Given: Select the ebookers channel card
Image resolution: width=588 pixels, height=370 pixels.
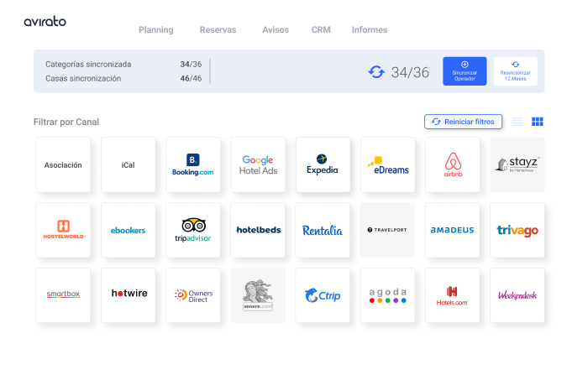Looking at the screenshot, I should [x=129, y=230].
